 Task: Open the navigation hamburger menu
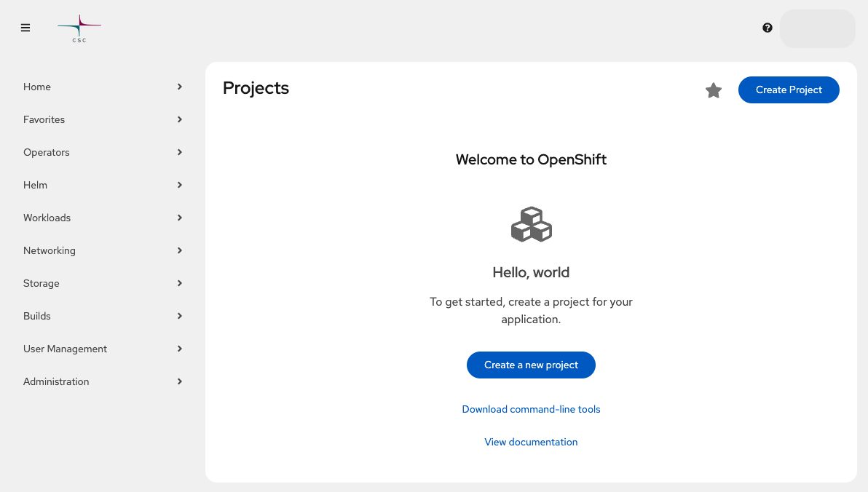[25, 28]
